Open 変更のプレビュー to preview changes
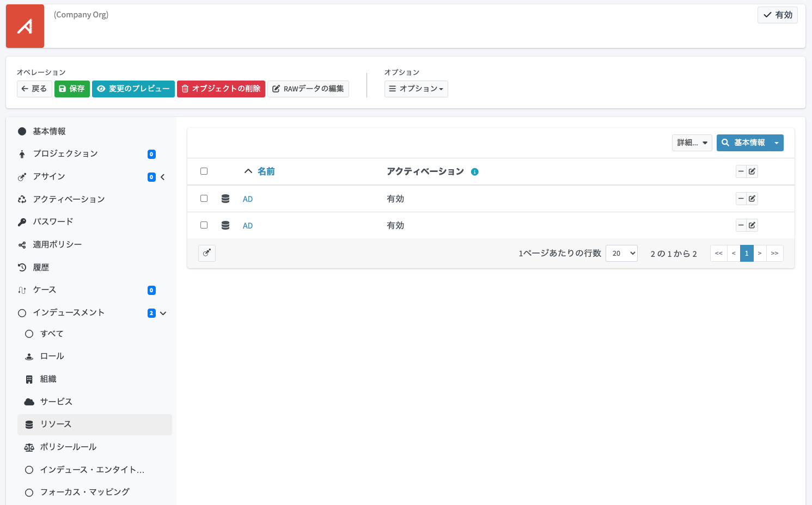 (133, 89)
